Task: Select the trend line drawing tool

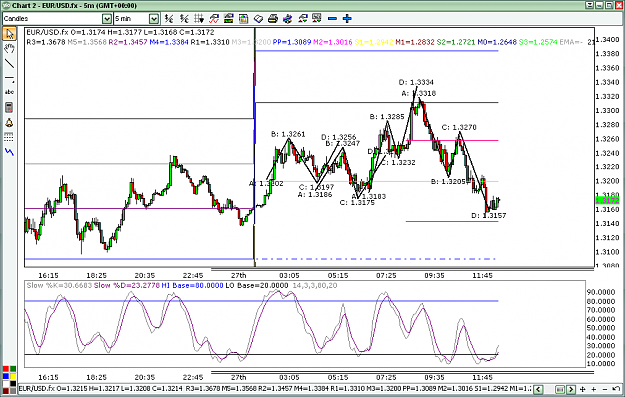Action: (9, 63)
